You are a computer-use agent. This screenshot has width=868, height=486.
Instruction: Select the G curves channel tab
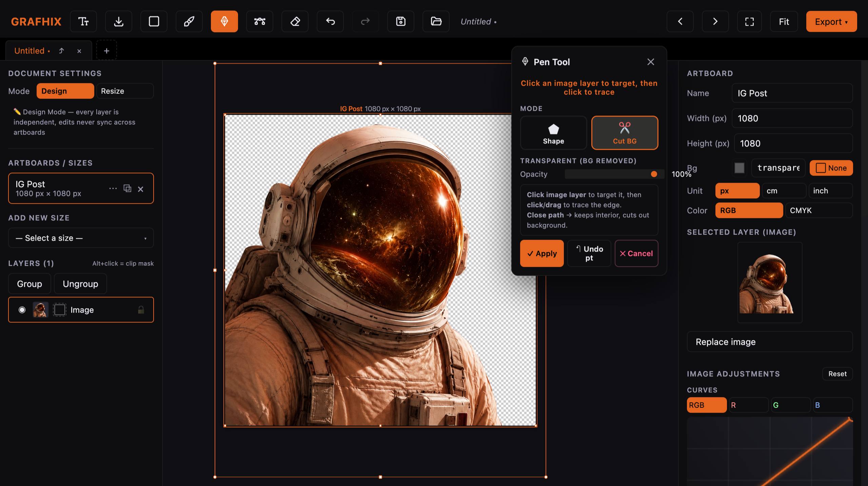tap(791, 405)
